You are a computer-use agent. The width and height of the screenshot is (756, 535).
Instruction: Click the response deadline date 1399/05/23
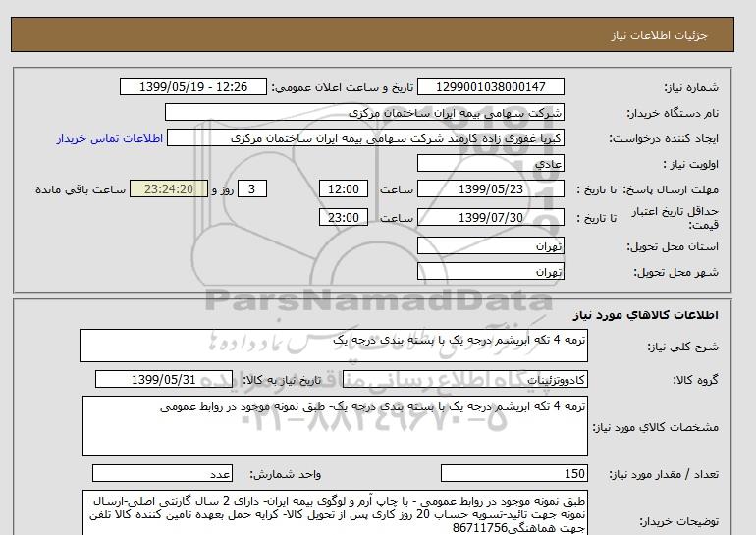tap(490, 188)
